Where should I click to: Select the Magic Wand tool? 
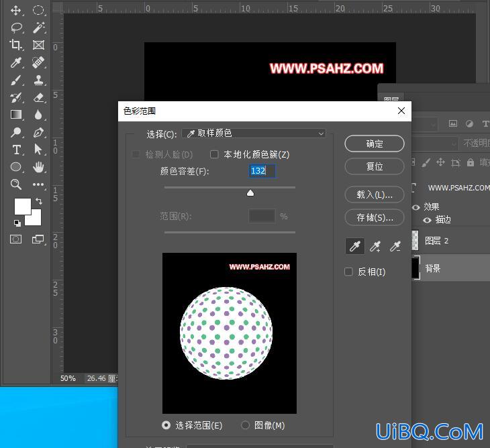pyautogui.click(x=38, y=27)
